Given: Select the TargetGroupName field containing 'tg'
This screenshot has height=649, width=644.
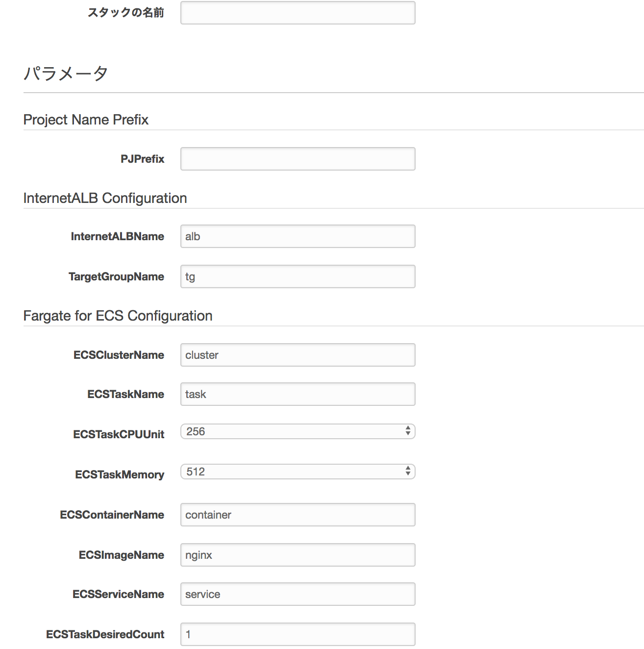Looking at the screenshot, I should point(297,276).
